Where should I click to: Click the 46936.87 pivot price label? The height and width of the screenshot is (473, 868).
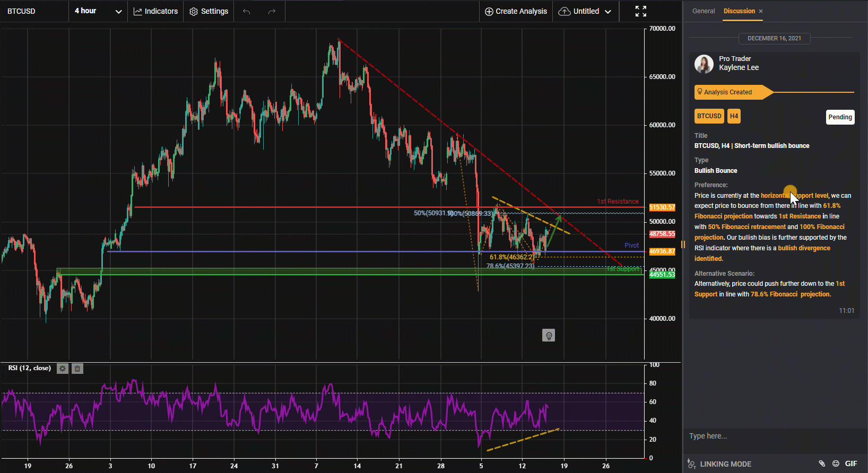(662, 251)
